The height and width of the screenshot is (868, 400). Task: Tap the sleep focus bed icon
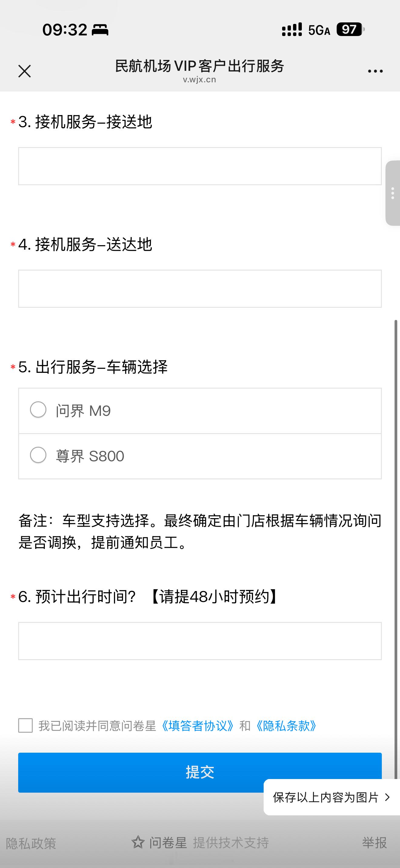pos(100,30)
